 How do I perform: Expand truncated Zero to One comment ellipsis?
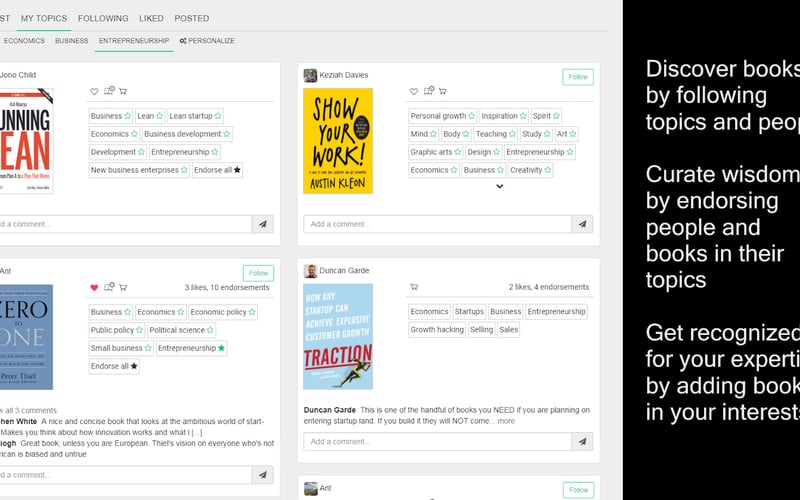tap(197, 432)
